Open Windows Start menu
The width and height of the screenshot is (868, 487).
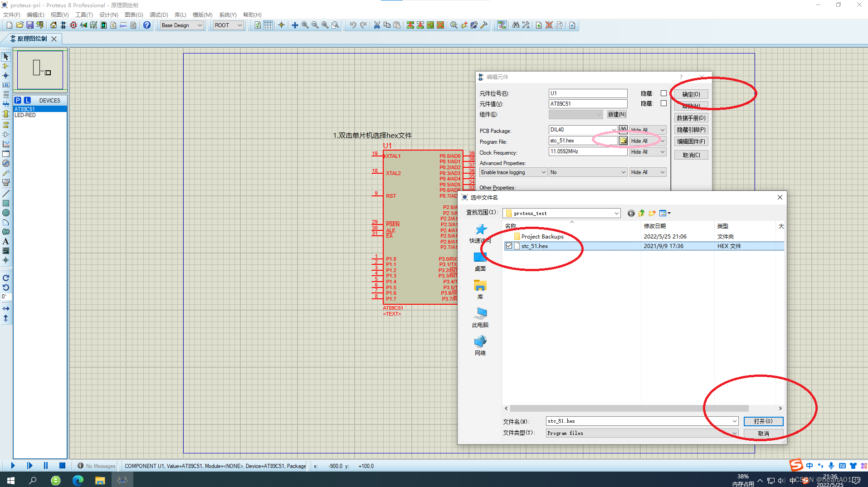(x=11, y=480)
